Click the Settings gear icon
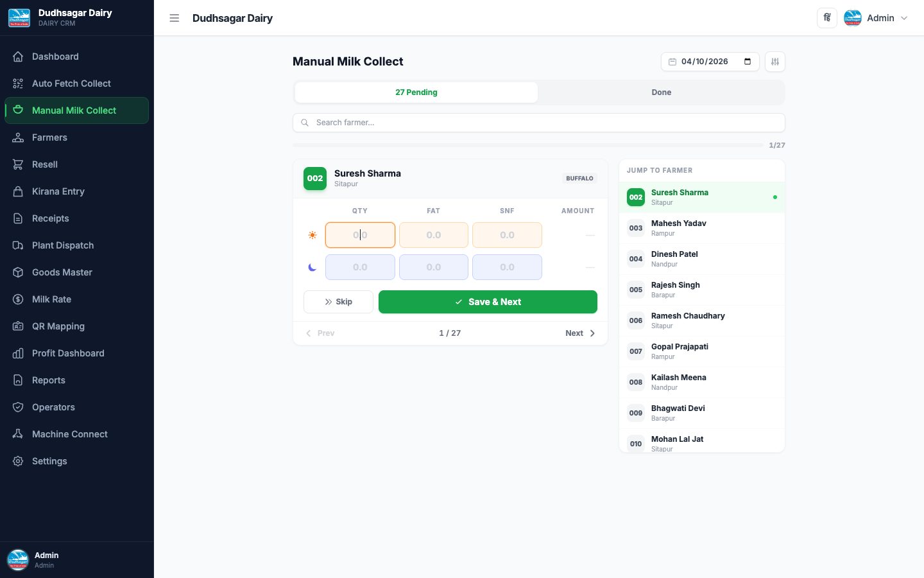This screenshot has width=924, height=578. (18, 461)
